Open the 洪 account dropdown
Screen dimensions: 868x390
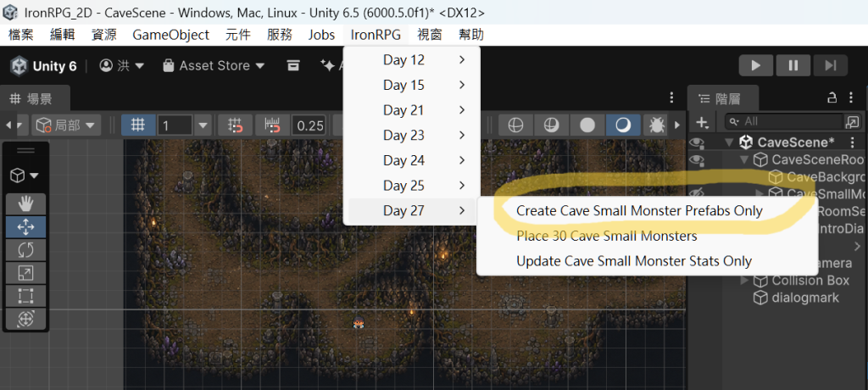tap(122, 66)
